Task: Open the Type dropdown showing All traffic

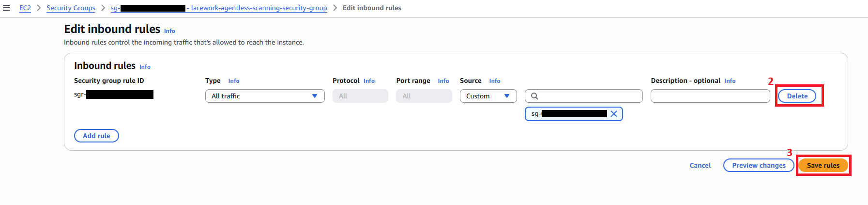Action: click(265, 96)
